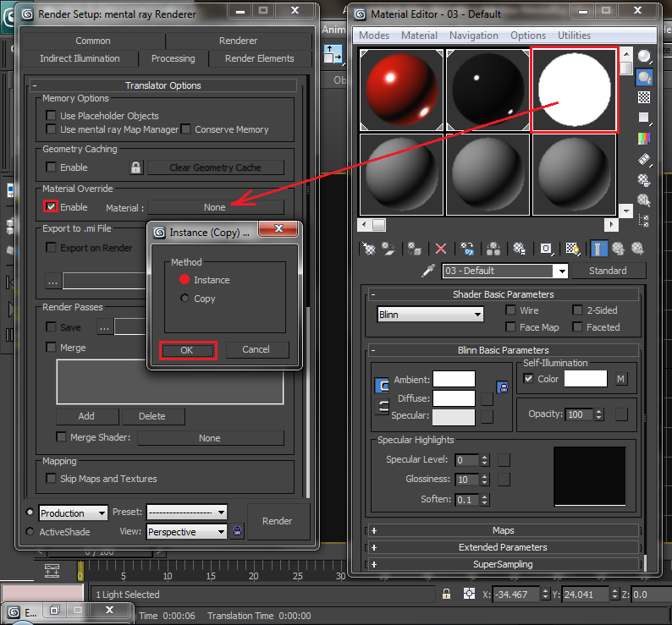This screenshot has width=672, height=625.
Task: Toggle the Ambient-Diffuse color lock icon
Action: 504,387
